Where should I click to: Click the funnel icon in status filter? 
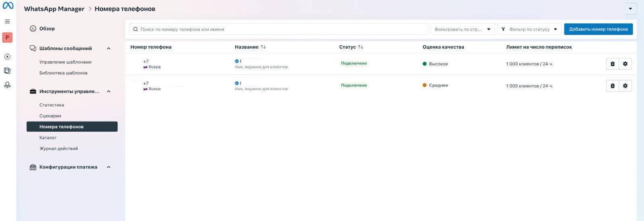tap(503, 29)
